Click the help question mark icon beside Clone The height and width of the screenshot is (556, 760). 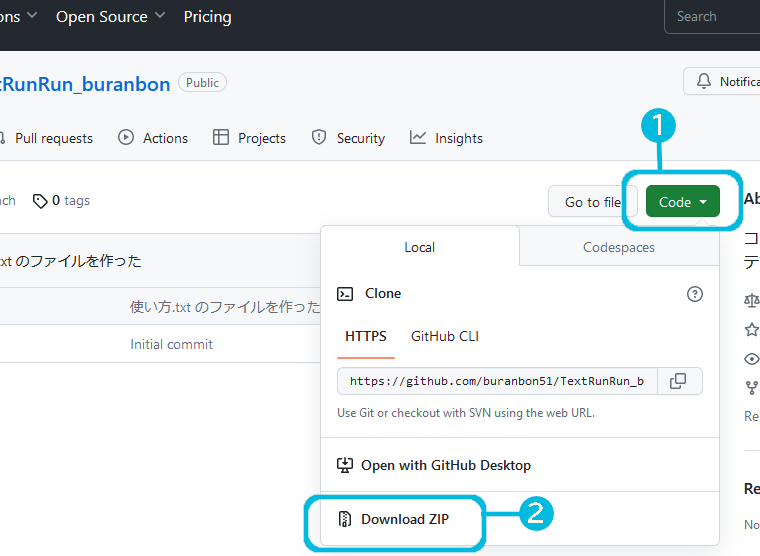(695, 294)
